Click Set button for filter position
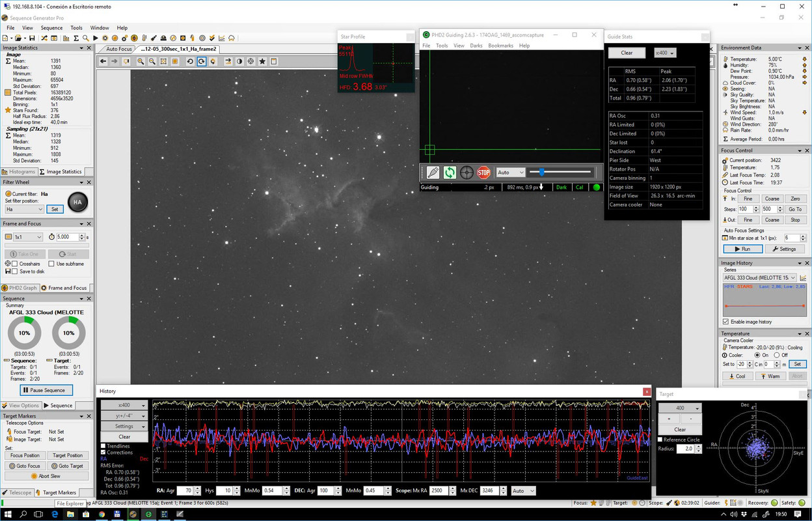Viewport: 812px width, 521px height. (55, 209)
